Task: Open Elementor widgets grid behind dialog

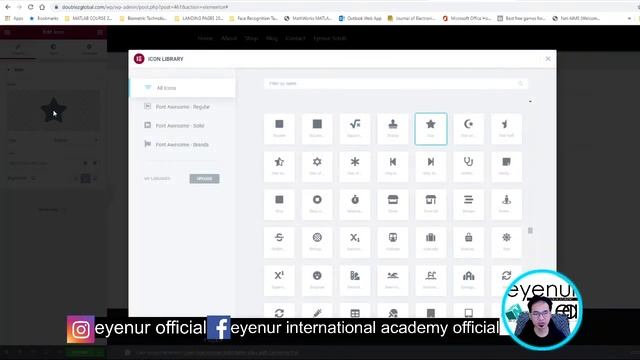Action: pos(100,32)
